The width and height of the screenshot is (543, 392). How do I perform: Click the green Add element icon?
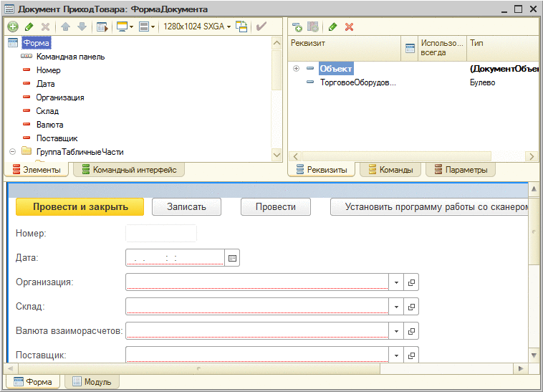tap(13, 27)
